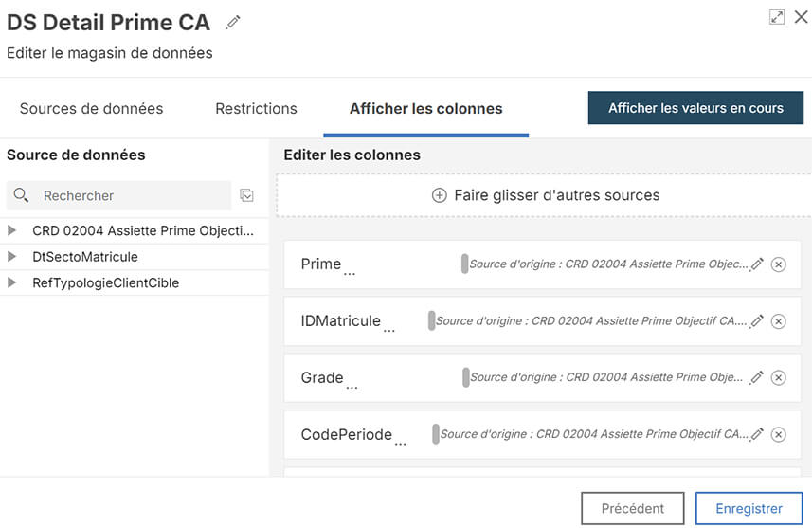Click the grey handle on Prime row

tap(464, 264)
